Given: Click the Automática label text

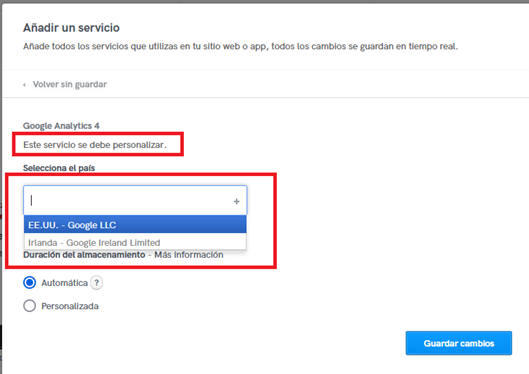Looking at the screenshot, I should (64, 283).
